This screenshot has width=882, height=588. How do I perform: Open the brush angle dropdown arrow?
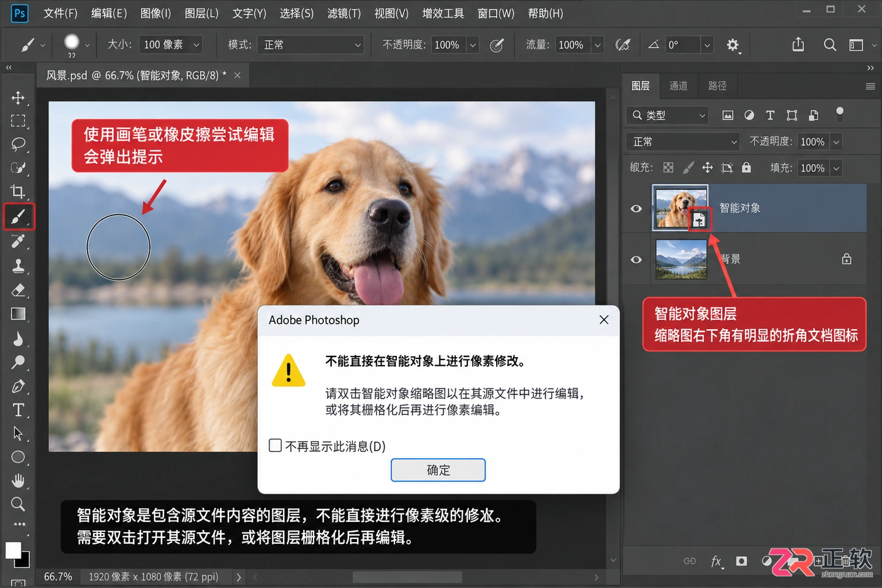pyautogui.click(x=707, y=45)
